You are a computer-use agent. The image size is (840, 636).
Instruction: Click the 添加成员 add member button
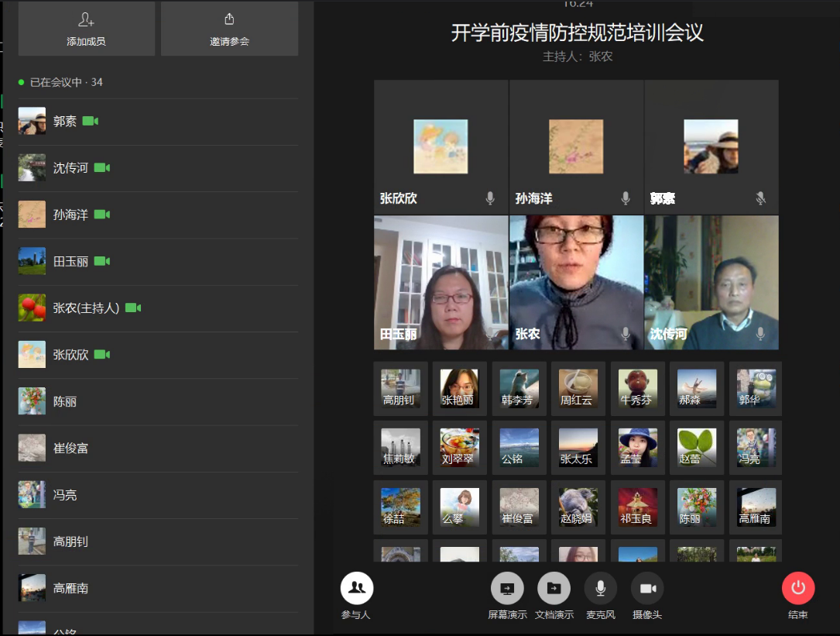pyautogui.click(x=86, y=29)
